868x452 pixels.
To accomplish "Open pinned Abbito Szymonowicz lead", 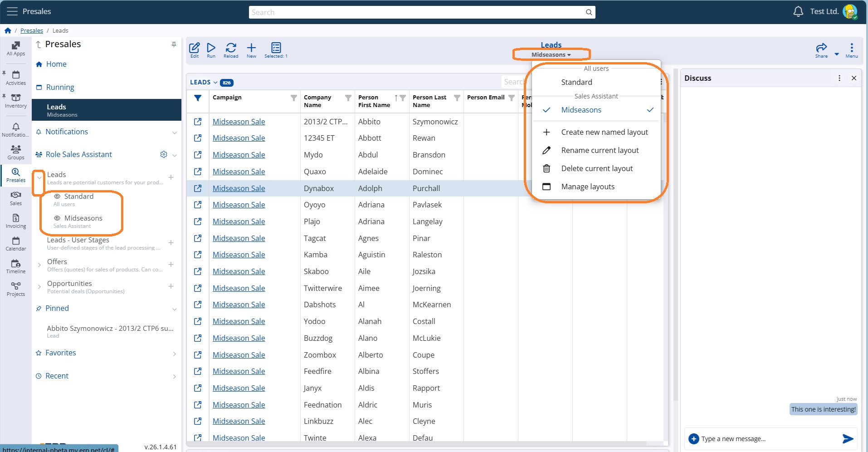I will click(110, 331).
